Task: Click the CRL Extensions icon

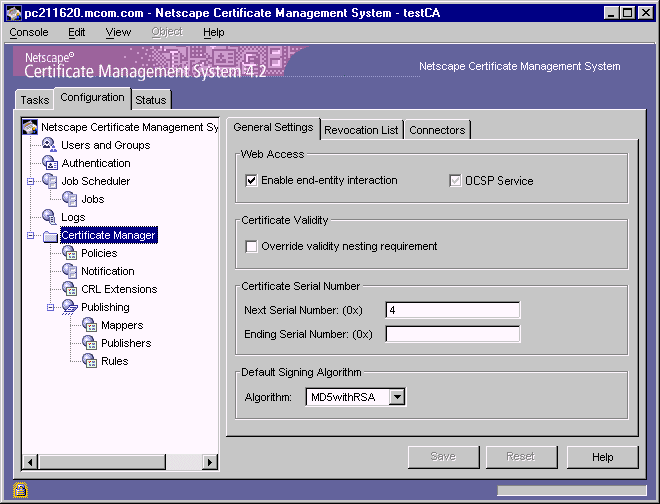Action: pos(69,289)
